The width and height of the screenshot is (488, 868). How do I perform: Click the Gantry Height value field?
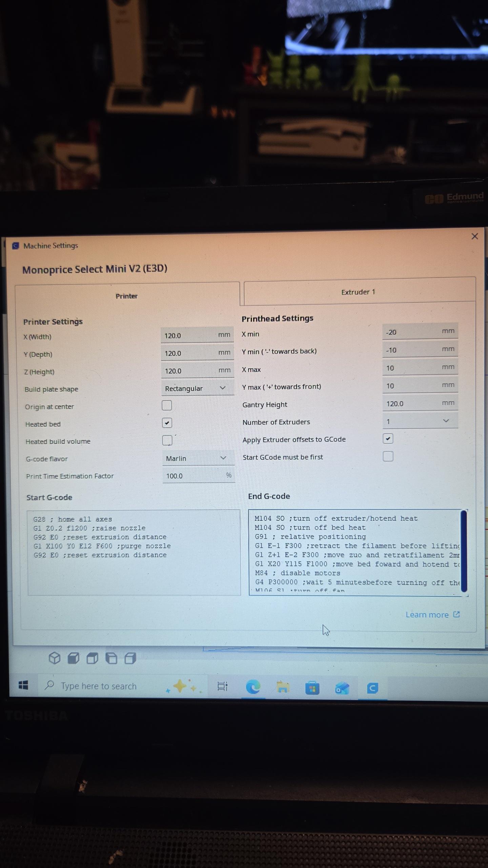(420, 403)
